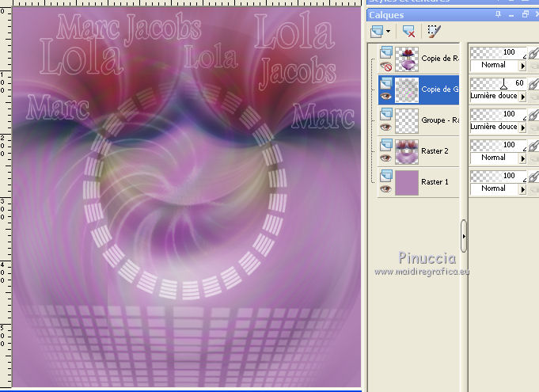Click Lumière douce blend mode of Groupe - Ra
The image size is (539, 392).
point(495,127)
